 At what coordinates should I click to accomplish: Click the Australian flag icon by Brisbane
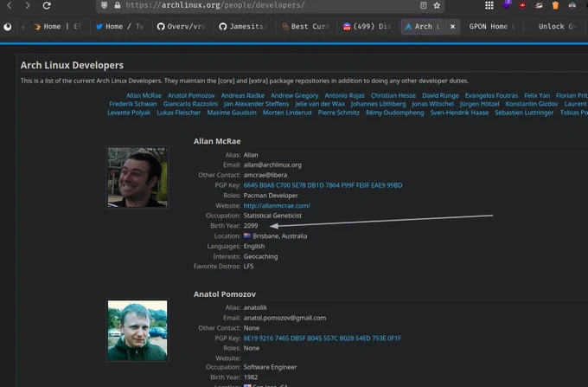click(247, 235)
